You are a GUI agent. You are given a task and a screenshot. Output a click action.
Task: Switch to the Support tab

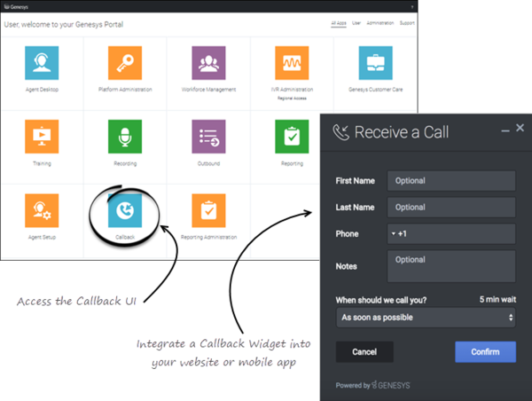pyautogui.click(x=407, y=23)
